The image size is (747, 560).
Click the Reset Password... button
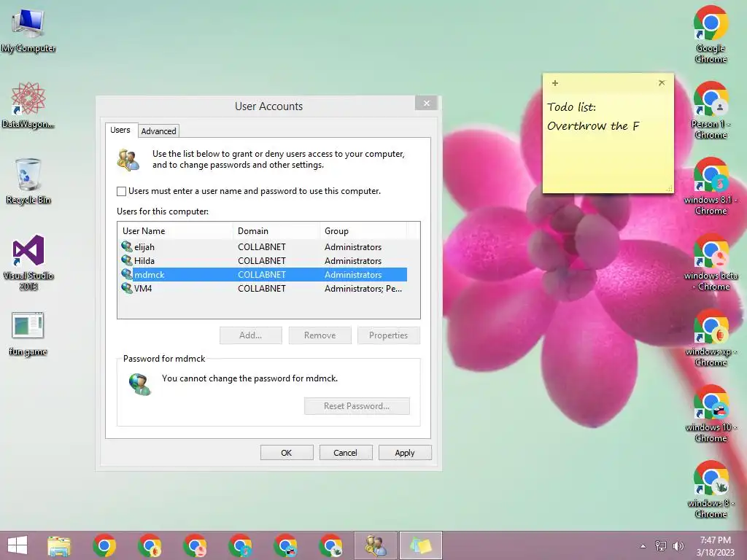357,406
